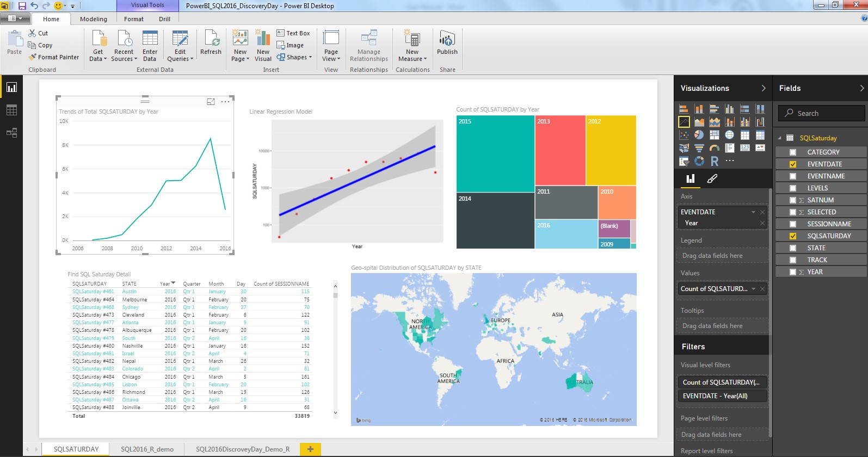Click the Save icon in title bar

[x=22, y=5]
